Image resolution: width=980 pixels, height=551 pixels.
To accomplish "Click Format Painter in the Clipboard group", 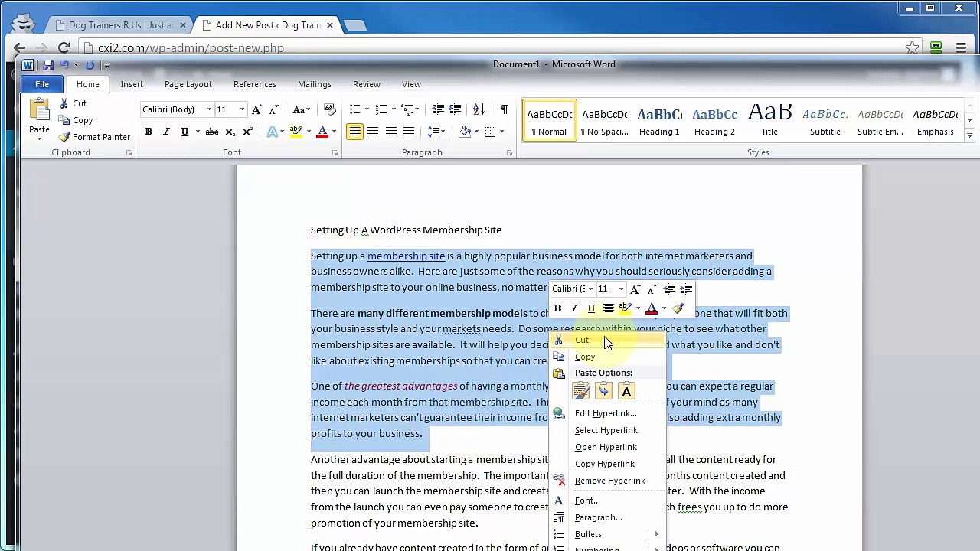I will pos(94,137).
